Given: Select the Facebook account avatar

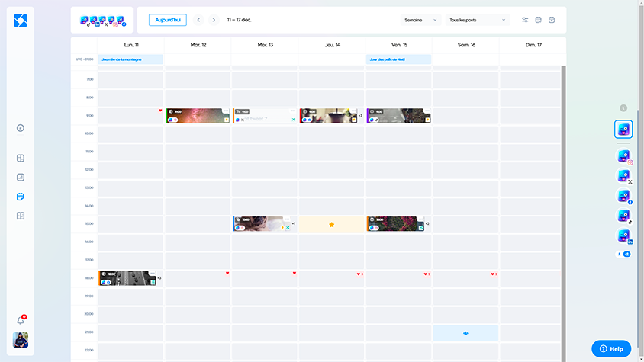Looking at the screenshot, I should pos(623,196).
